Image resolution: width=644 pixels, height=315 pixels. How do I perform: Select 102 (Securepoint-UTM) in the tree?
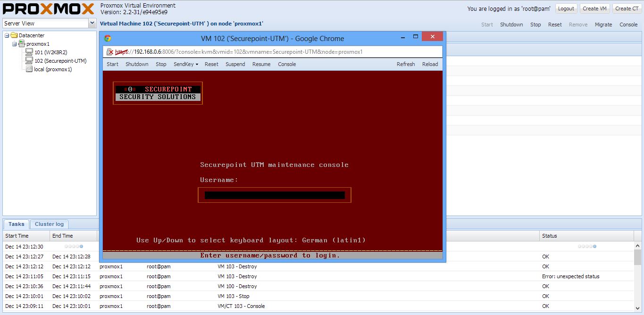pyautogui.click(x=60, y=61)
